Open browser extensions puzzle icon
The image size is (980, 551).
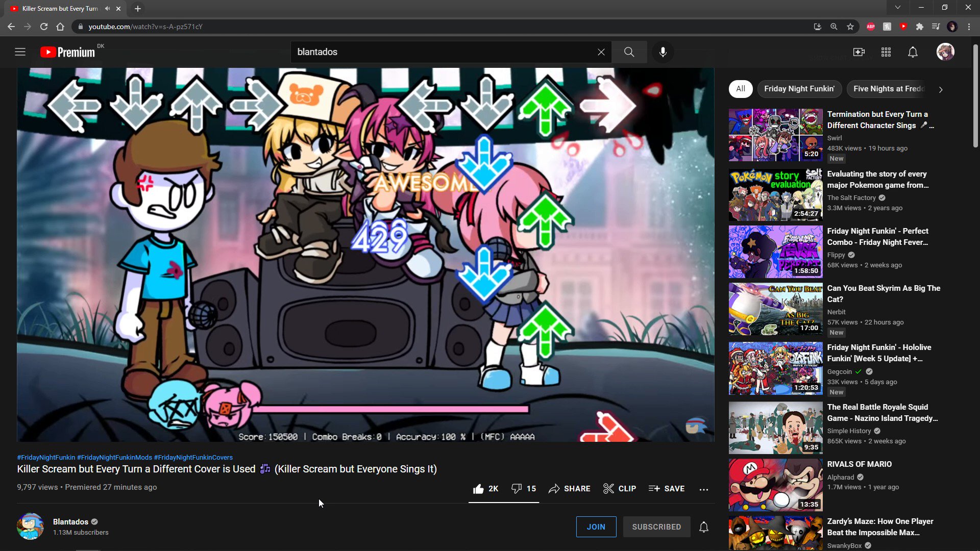coord(920,27)
